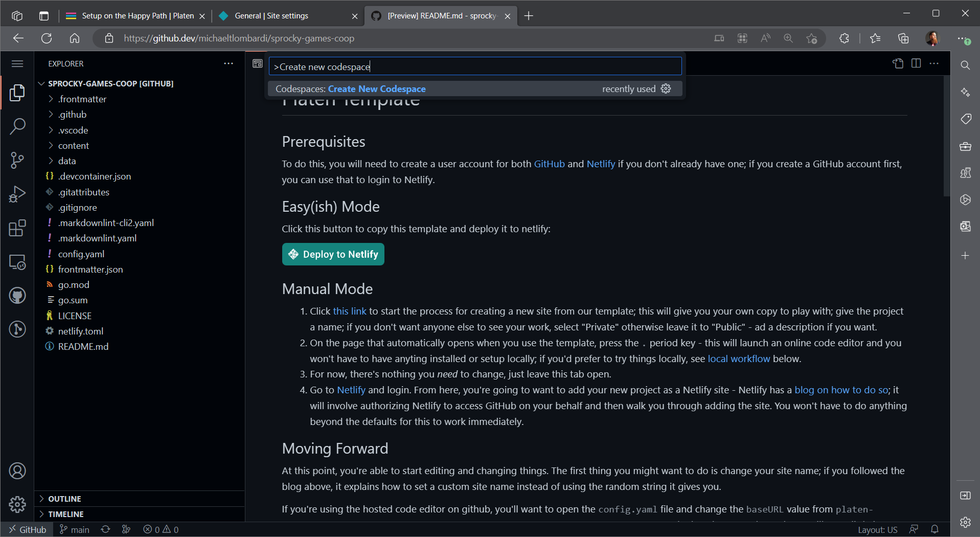Click the Manage gear in activity bar

point(17,504)
